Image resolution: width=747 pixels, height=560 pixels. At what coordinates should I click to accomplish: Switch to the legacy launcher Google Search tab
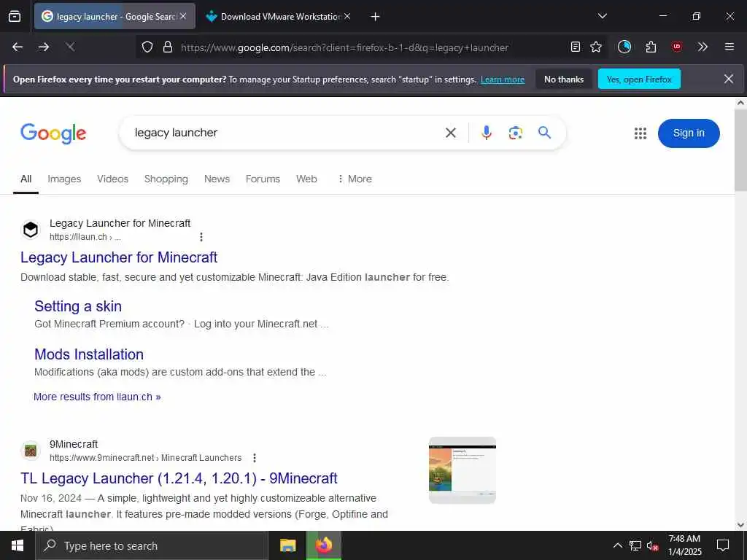(115, 16)
